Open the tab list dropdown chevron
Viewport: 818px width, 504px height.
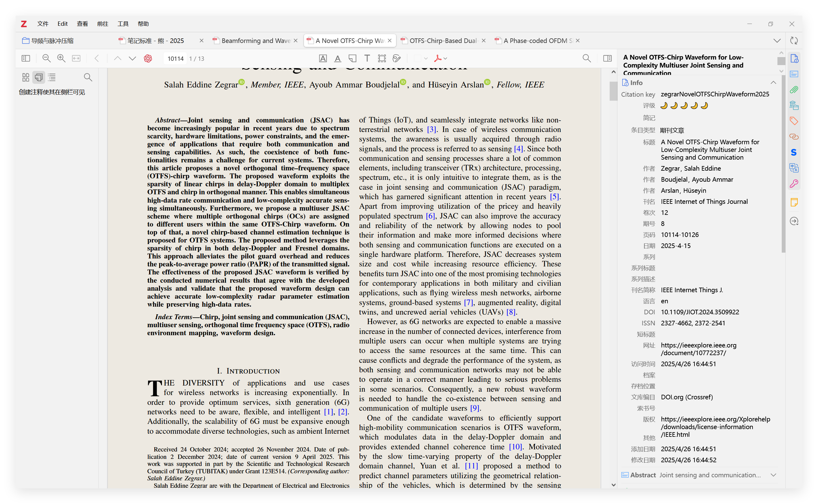777,41
